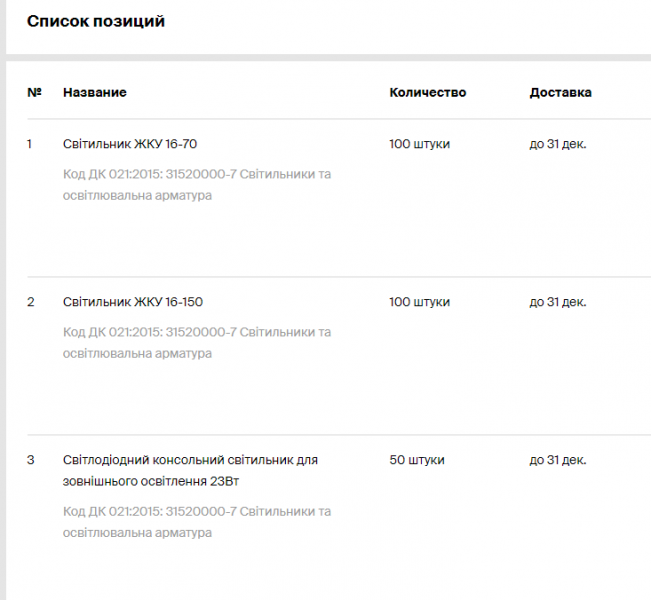
Task: Click the 'Список позиций' heading
Action: tap(96, 22)
